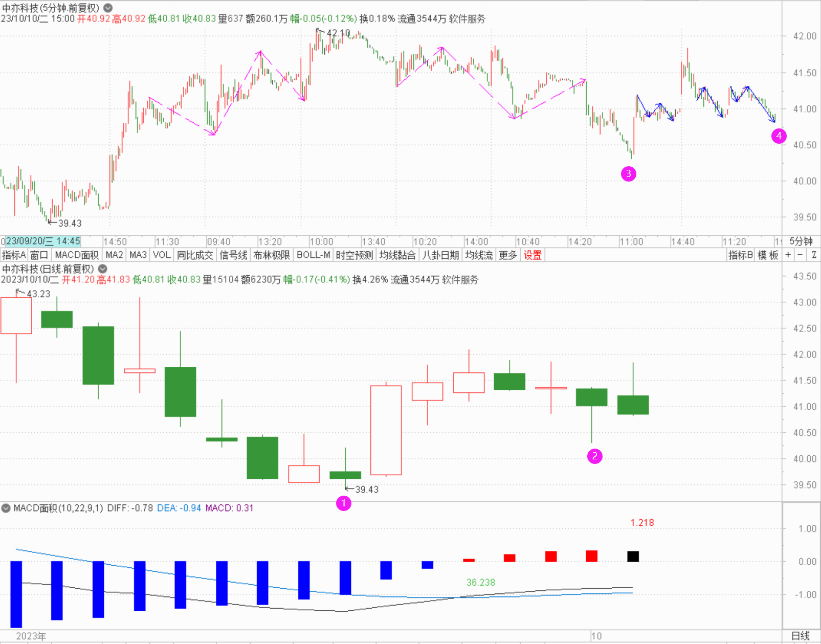821x644 pixels.
Task: Click the MACD: 0.31 readout
Action: pyautogui.click(x=229, y=508)
